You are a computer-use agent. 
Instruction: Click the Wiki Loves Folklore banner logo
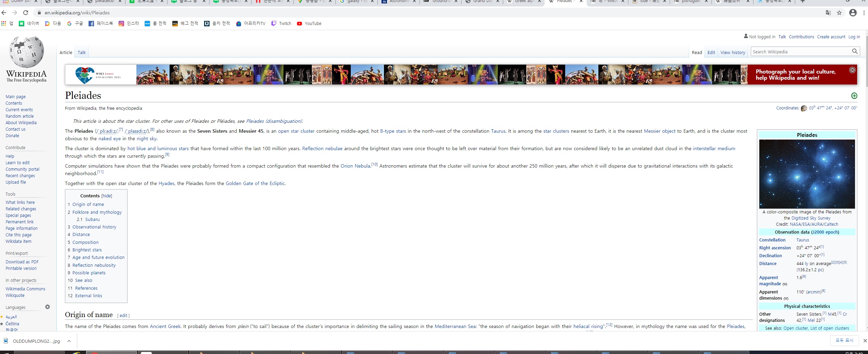[101, 75]
